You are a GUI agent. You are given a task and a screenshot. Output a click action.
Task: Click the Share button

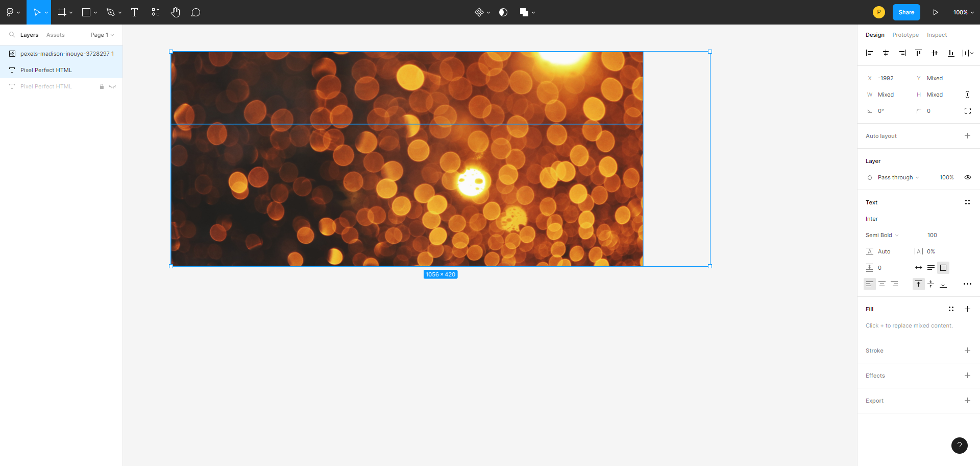point(906,12)
